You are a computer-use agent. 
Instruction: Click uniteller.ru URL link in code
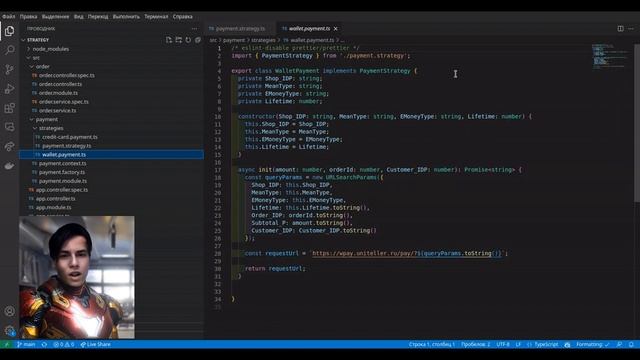[407, 253]
